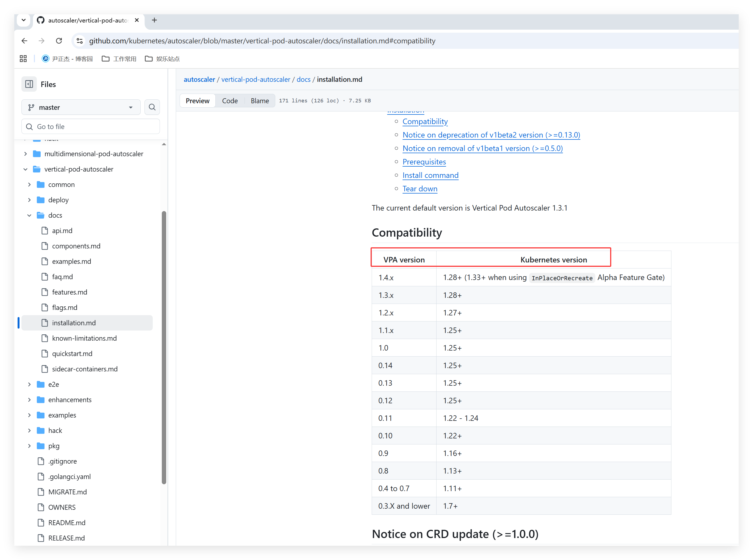Open flags.md in file tree

coord(65,307)
